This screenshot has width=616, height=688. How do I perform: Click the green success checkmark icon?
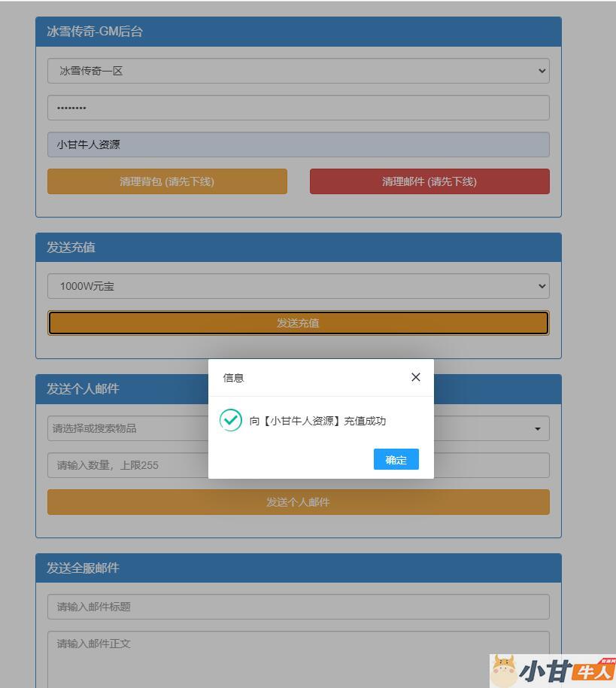click(231, 420)
